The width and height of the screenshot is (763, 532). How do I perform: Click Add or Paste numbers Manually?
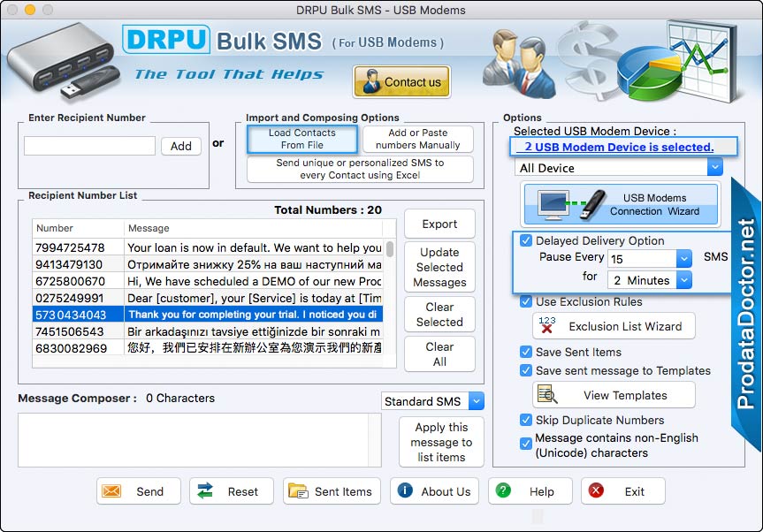(417, 139)
